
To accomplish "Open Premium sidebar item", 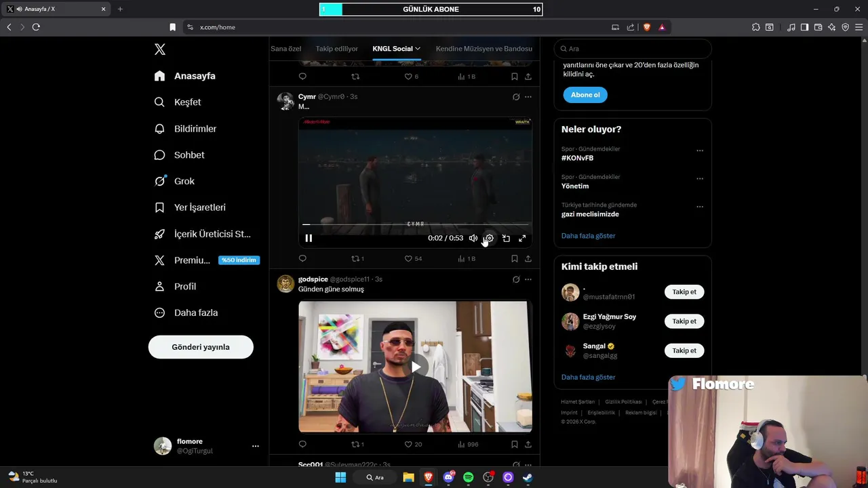I will click(206, 260).
